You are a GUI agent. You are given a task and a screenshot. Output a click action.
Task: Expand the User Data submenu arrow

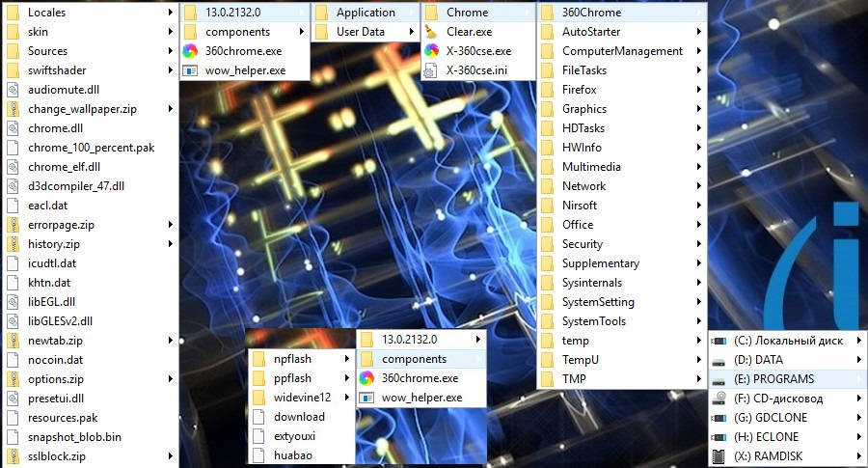(x=411, y=32)
